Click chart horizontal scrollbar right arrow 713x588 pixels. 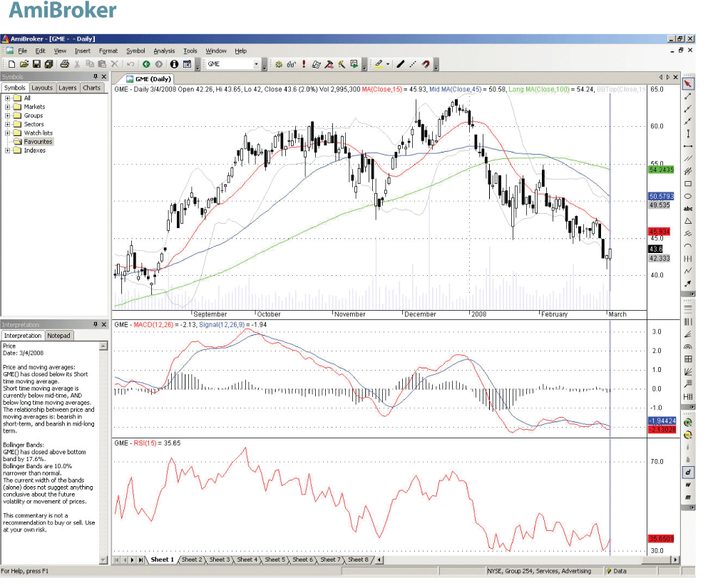coord(676,559)
